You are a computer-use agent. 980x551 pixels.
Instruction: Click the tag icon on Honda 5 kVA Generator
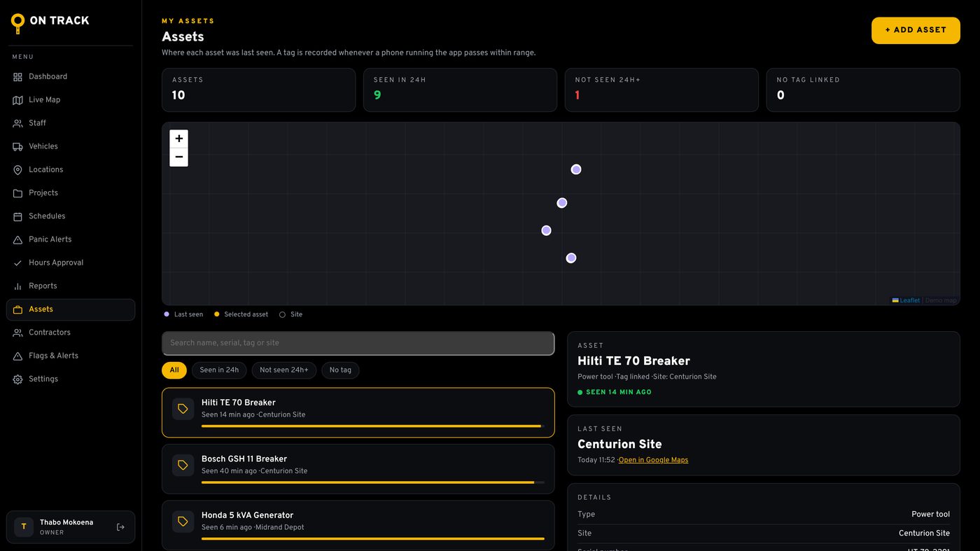click(x=183, y=522)
